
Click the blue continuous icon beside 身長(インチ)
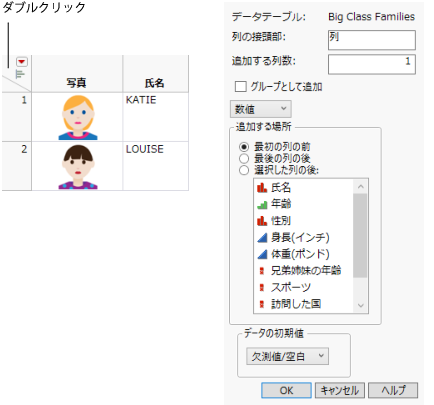[262, 237]
